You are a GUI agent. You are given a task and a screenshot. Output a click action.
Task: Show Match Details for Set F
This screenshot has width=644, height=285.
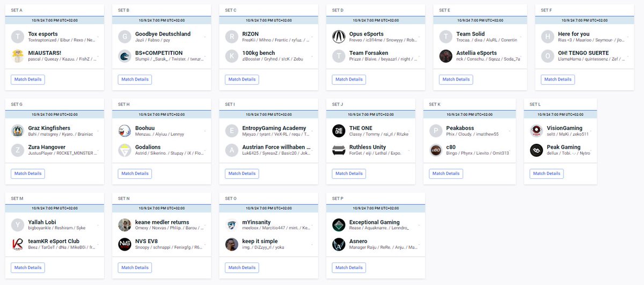(x=558, y=79)
